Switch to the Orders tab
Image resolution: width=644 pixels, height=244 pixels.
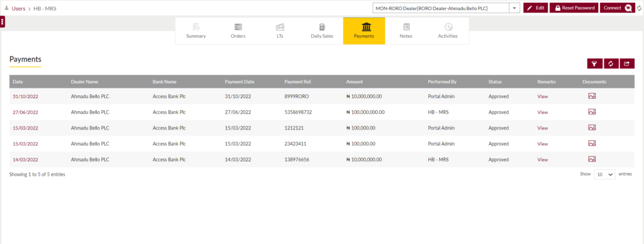238,31
